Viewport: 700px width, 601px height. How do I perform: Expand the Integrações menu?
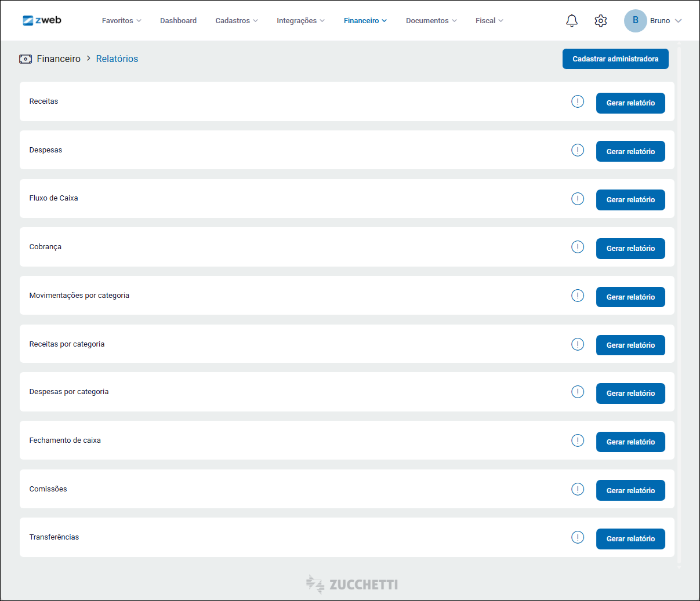pyautogui.click(x=300, y=21)
